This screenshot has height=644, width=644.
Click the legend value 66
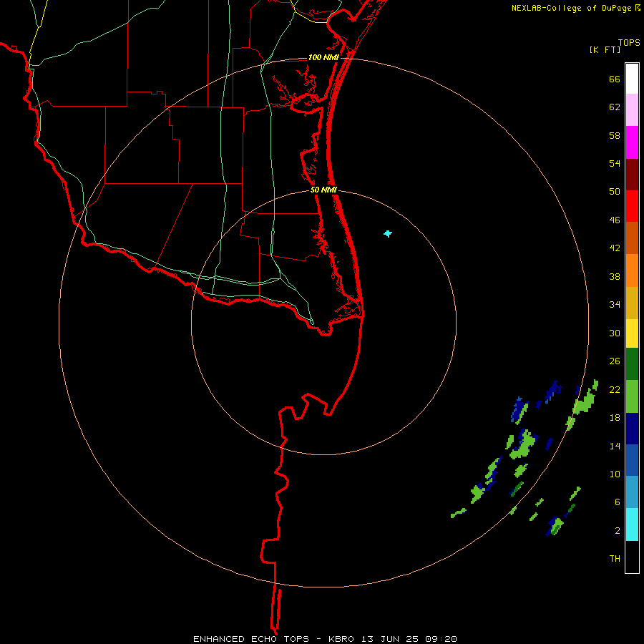615,79
